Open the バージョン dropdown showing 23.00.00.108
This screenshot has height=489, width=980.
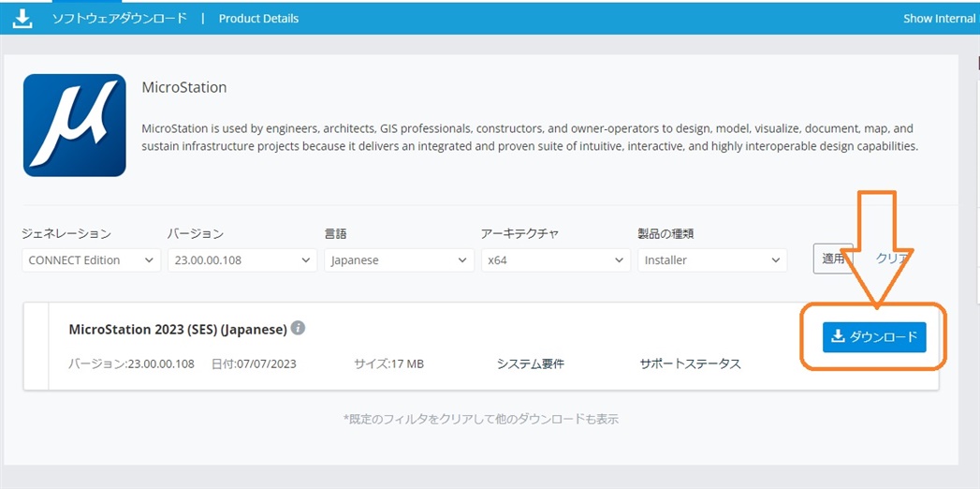241,260
